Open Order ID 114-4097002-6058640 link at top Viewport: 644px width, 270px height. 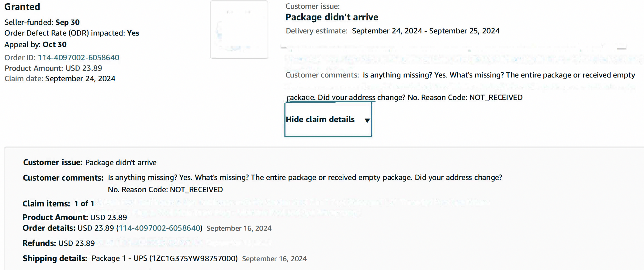78,57
